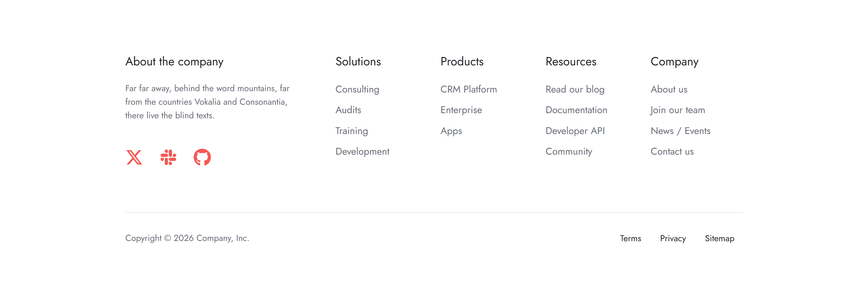Screen dimensions: 868x299
Task: Visit the Community link
Action: (569, 151)
